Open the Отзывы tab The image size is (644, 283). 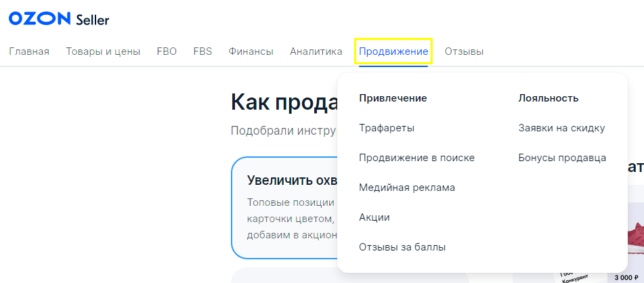click(x=464, y=51)
